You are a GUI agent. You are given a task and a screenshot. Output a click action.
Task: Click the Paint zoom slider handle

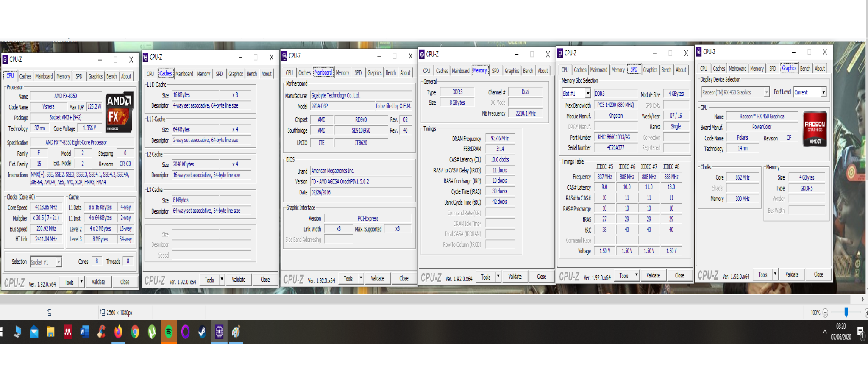tap(846, 313)
